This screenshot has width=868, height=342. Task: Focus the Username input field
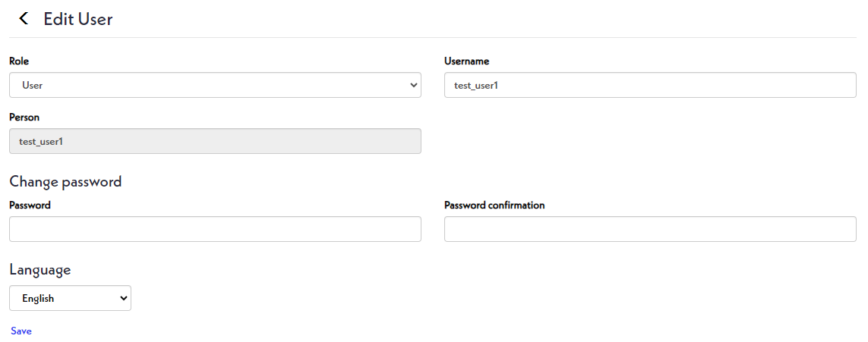[x=650, y=85]
